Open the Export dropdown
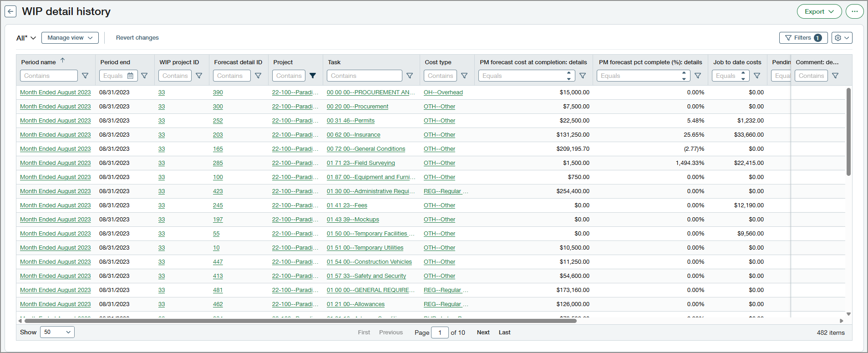868x353 pixels. 819,11
